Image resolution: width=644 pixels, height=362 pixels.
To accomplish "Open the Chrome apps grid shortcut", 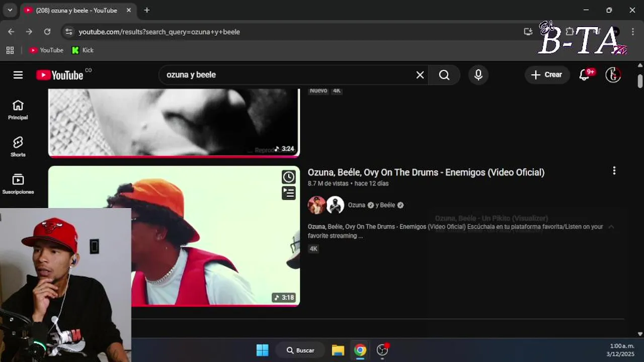I will point(10,50).
